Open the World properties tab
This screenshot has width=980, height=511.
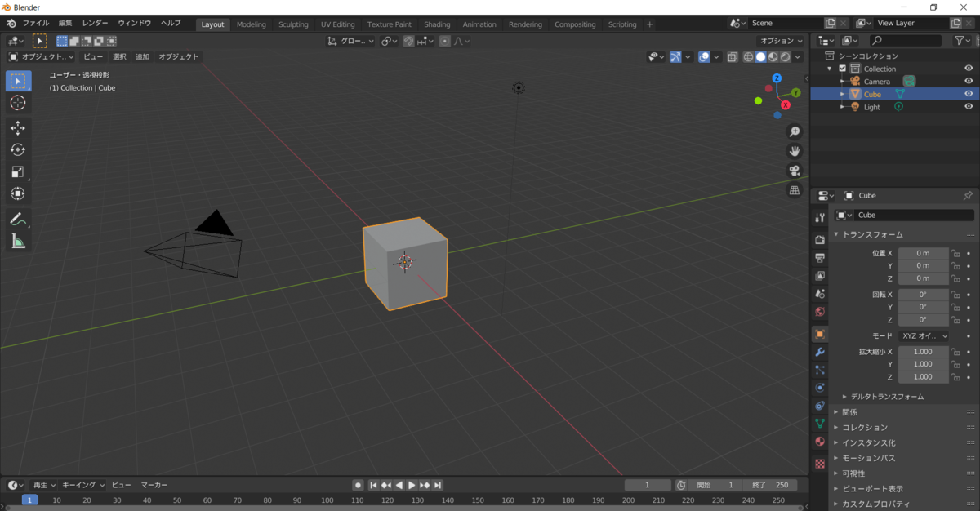[x=820, y=312]
